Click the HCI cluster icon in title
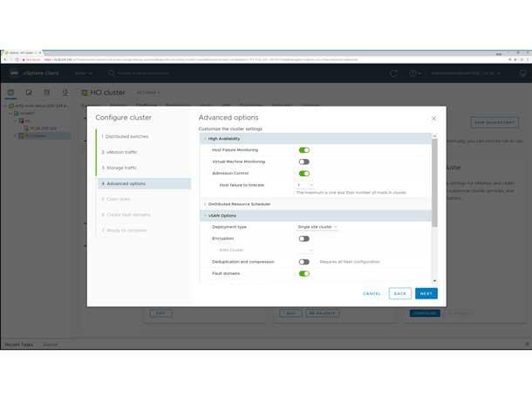The height and width of the screenshot is (399, 532). tap(85, 93)
